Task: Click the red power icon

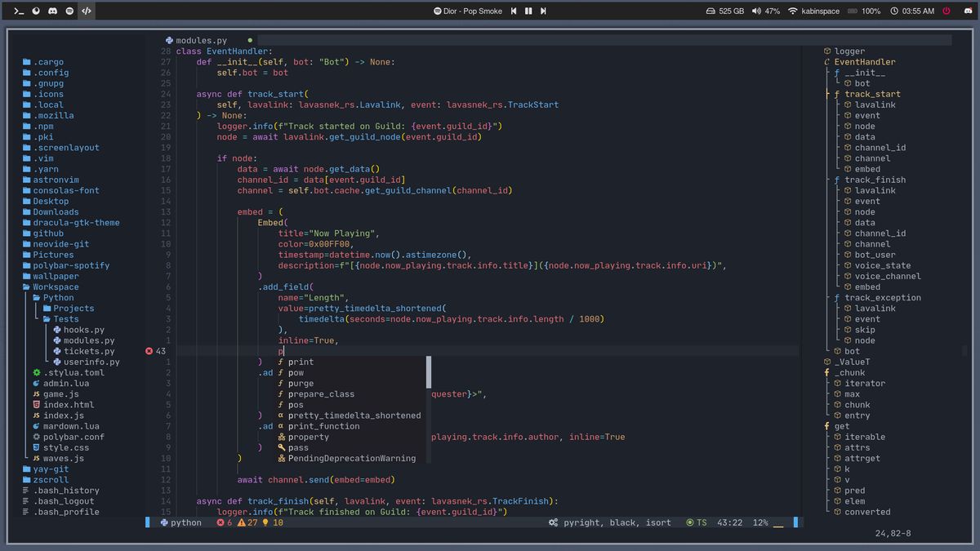Action: click(x=947, y=11)
